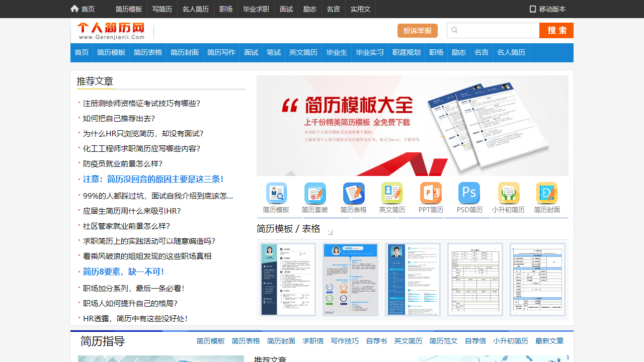
Task: Open 写简历 in the top black bar
Action: coord(162,9)
